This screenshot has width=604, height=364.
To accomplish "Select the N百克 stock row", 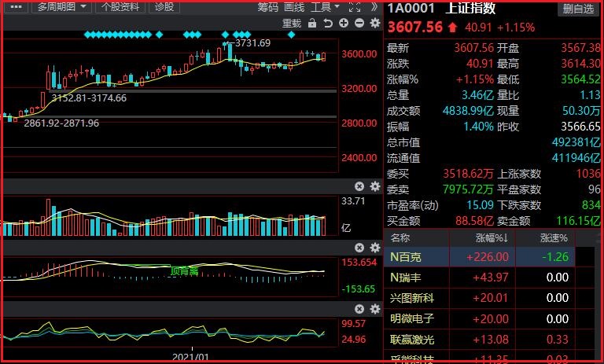I will point(479,257).
